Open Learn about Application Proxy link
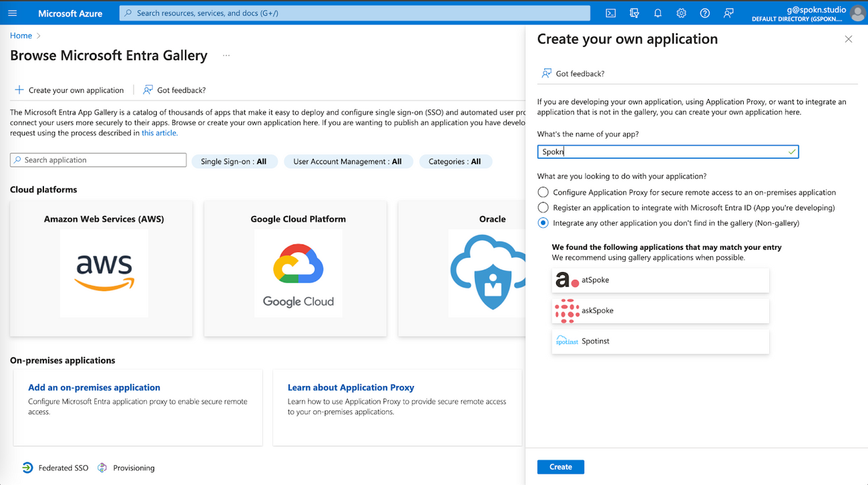The height and width of the screenshot is (485, 868). (x=351, y=387)
